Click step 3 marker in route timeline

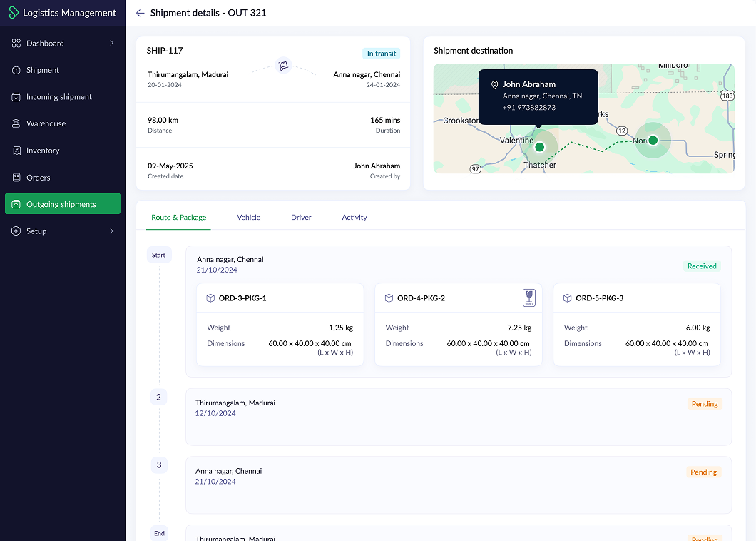[159, 465]
